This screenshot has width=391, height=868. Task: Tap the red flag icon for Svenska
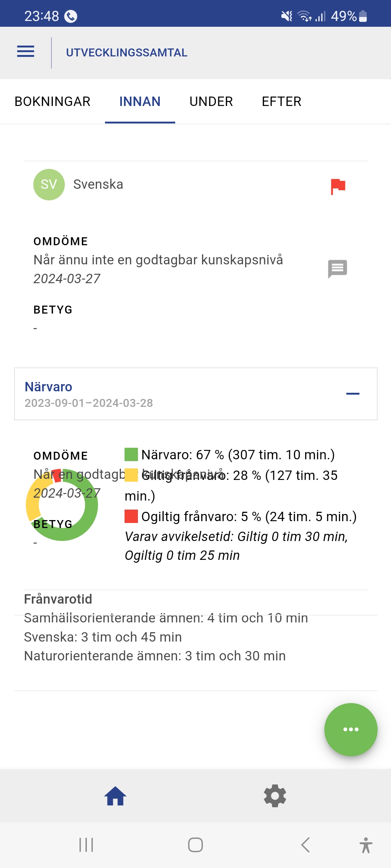[338, 187]
